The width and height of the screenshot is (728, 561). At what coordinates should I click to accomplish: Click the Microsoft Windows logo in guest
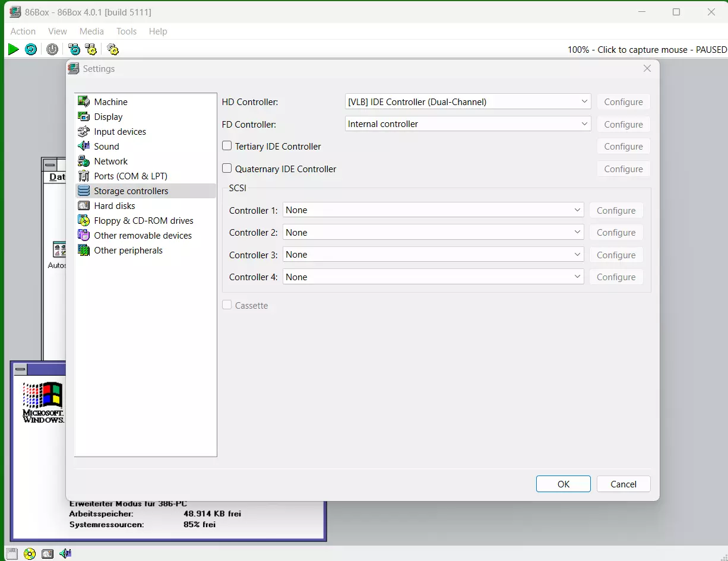point(43,402)
